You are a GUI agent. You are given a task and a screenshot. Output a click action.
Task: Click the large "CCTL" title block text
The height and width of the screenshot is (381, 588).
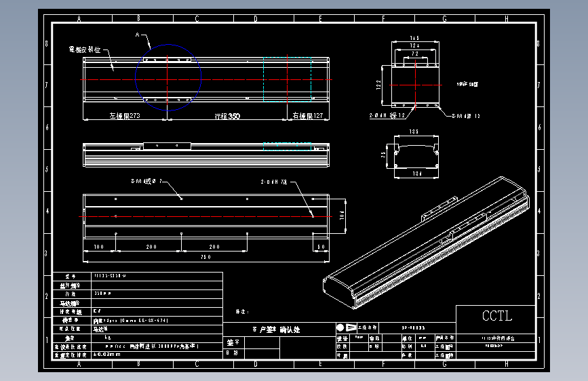coord(497,316)
